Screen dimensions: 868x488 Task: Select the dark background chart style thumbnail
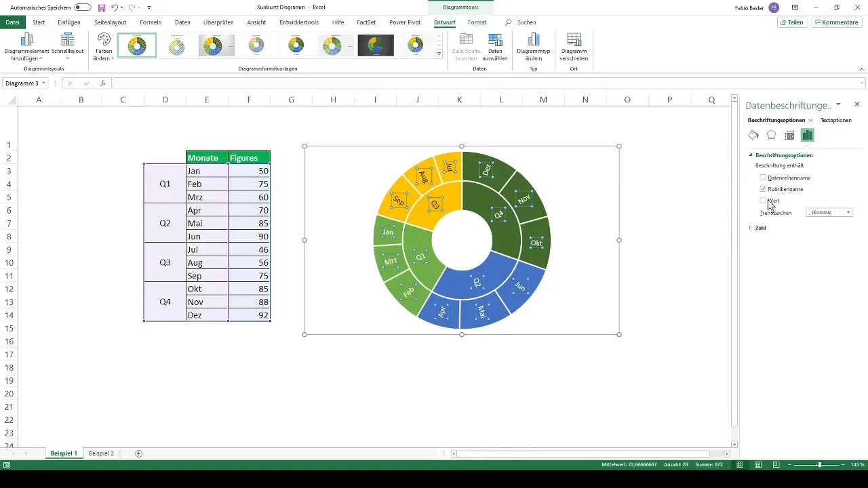click(376, 45)
